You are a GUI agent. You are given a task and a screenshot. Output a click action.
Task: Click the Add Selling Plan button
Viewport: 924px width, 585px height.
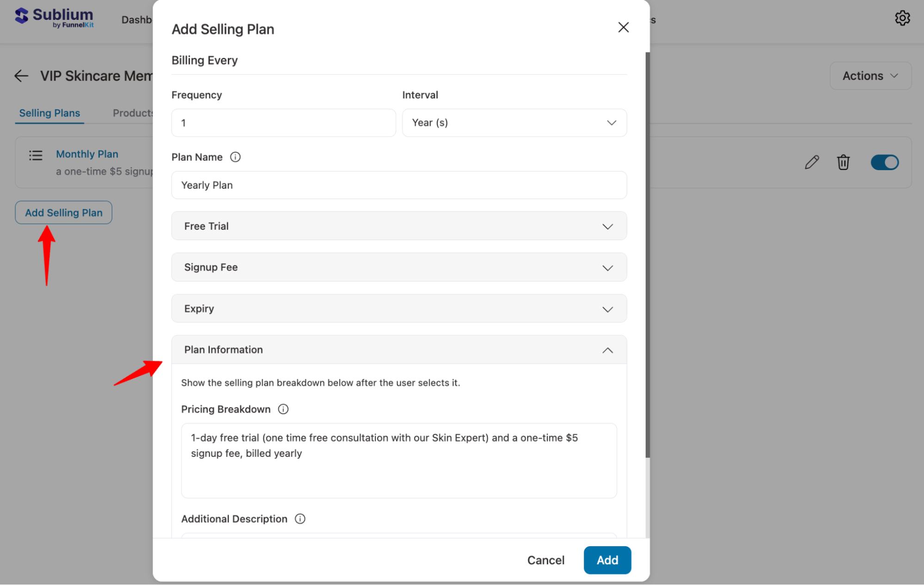click(x=63, y=212)
